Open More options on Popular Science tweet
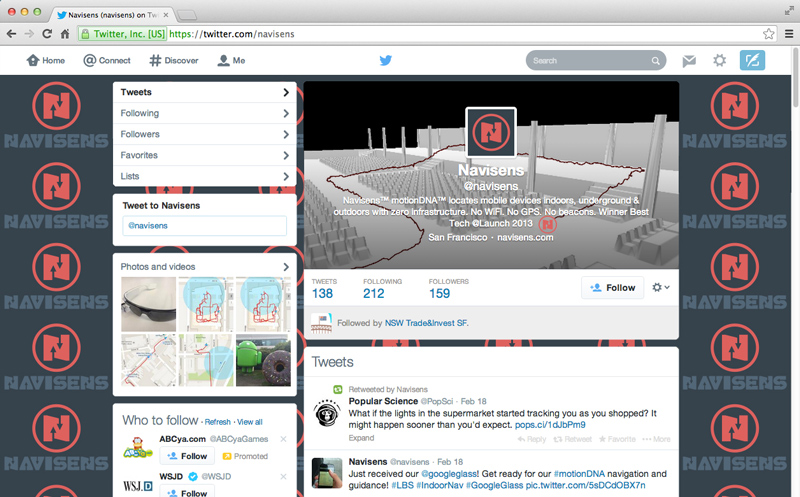 [x=657, y=439]
